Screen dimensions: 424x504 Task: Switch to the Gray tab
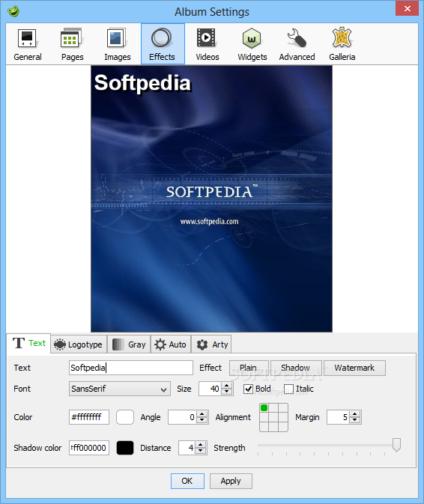tap(129, 344)
